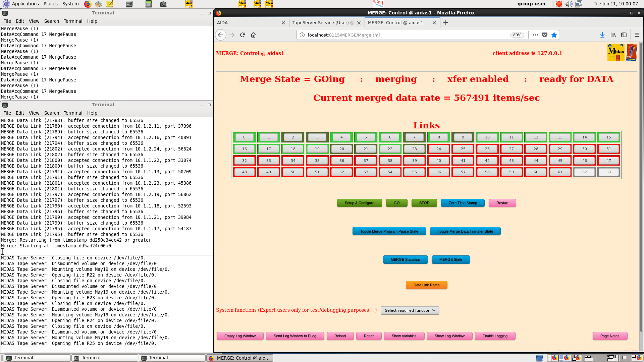Click link 24 in Links grid
Image resolution: width=644 pixels, height=362 pixels.
pyautogui.click(x=439, y=149)
